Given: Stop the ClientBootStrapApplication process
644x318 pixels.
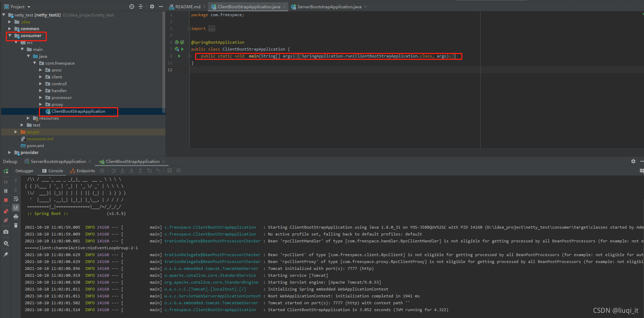Looking at the screenshot, I should click(6, 200).
